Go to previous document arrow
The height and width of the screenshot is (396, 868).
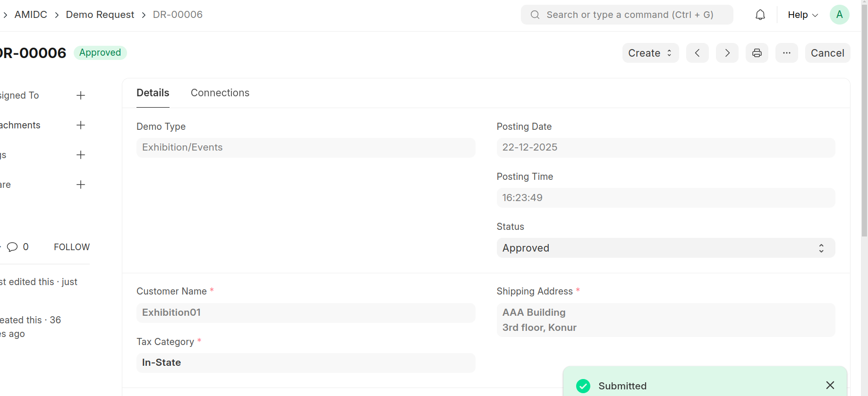point(697,53)
